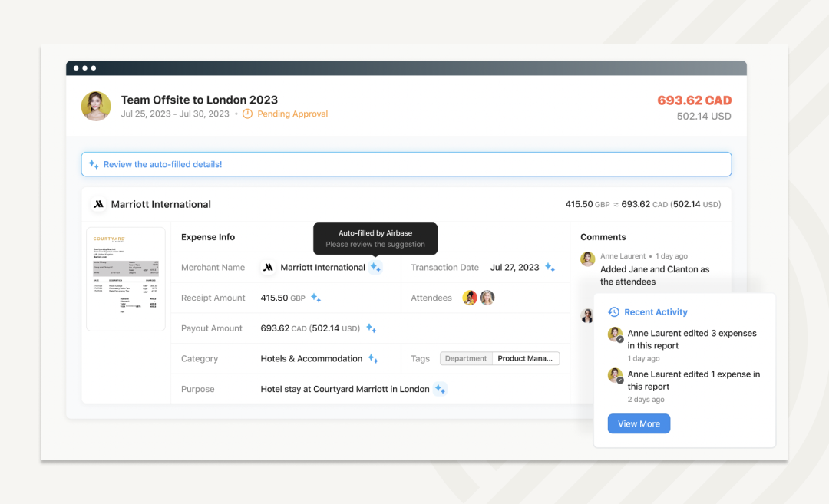
Task: Click the 2 days ago timestamp
Action: click(x=646, y=400)
